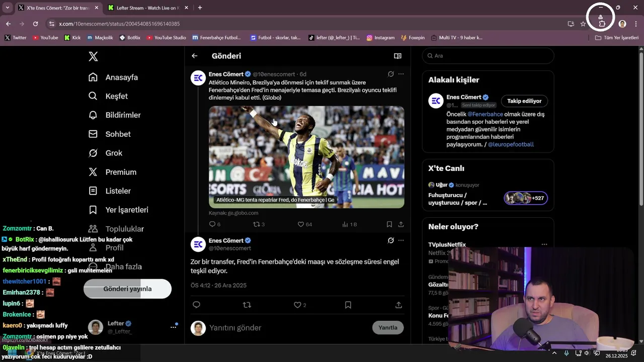Open Anasayfa from the sidebar
The height and width of the screenshot is (362, 644).
click(113, 77)
